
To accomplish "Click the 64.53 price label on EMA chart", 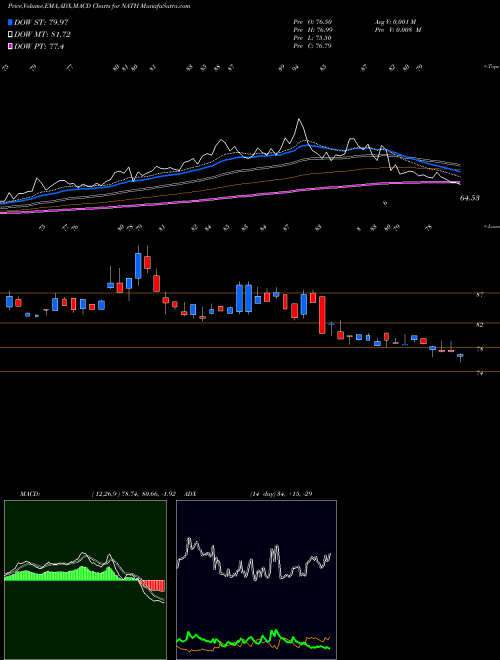I will 470,198.
